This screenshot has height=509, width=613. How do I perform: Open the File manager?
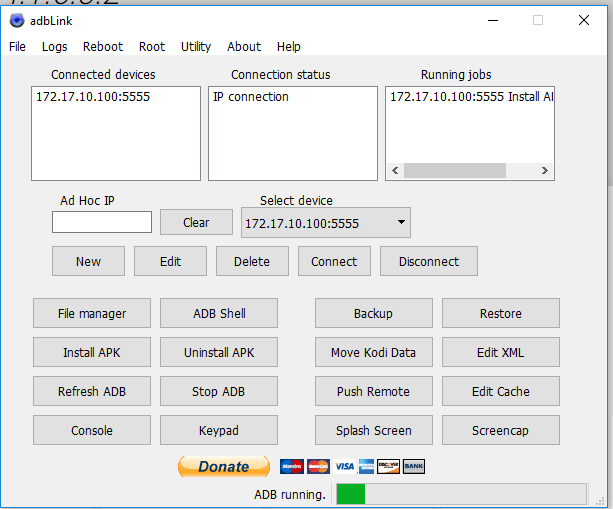(x=92, y=313)
